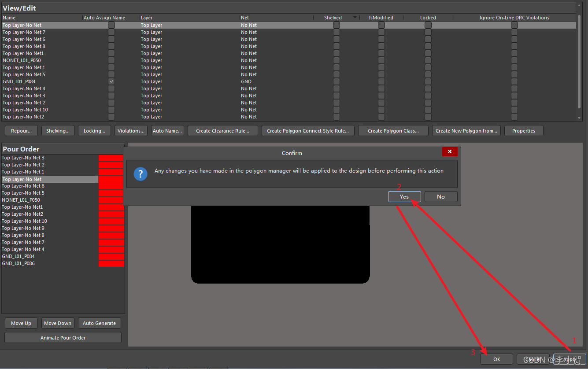Image resolution: width=588 pixels, height=369 pixels.
Task: Click Create Polygon Connect Style Rule button
Action: tap(308, 131)
